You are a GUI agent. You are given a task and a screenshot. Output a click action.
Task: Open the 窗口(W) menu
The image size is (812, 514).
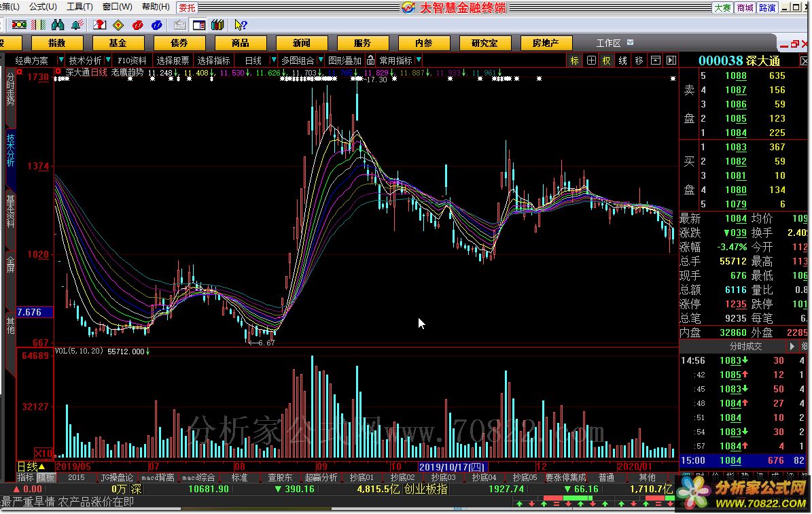[117, 7]
